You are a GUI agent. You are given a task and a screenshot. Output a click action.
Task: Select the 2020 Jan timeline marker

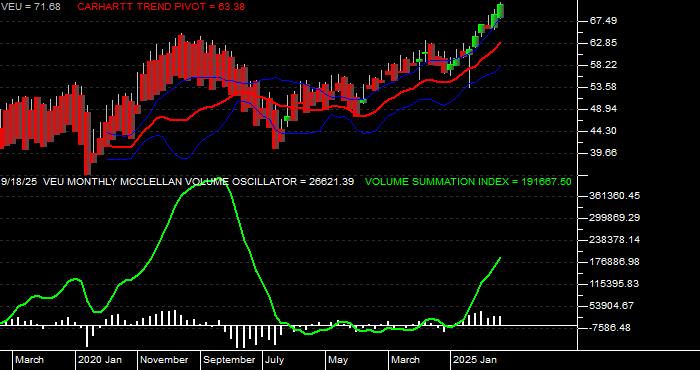[100, 360]
